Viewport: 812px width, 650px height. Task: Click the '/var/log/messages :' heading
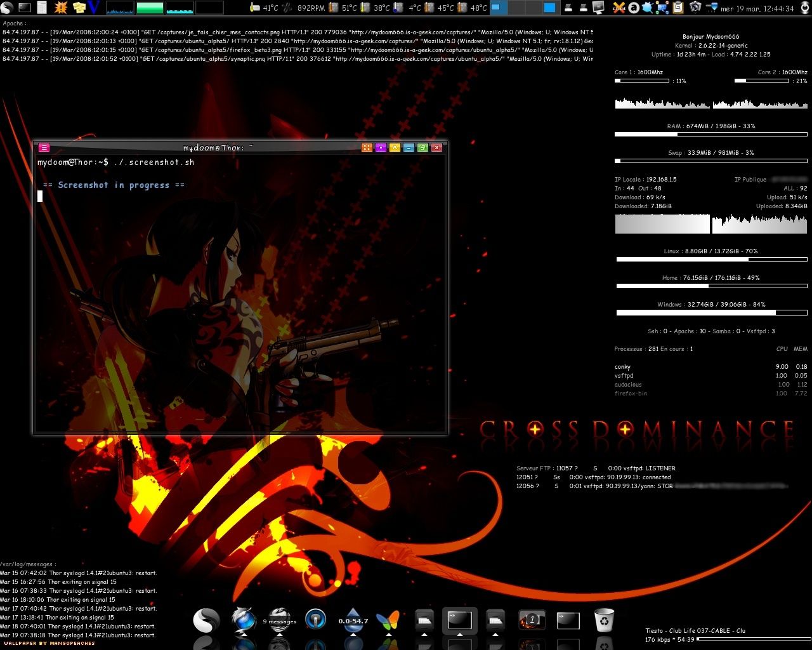pos(28,564)
